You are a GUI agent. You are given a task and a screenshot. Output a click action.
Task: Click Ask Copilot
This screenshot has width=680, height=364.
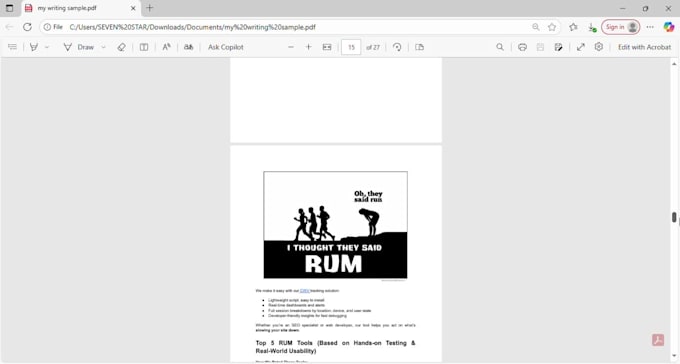click(x=226, y=47)
